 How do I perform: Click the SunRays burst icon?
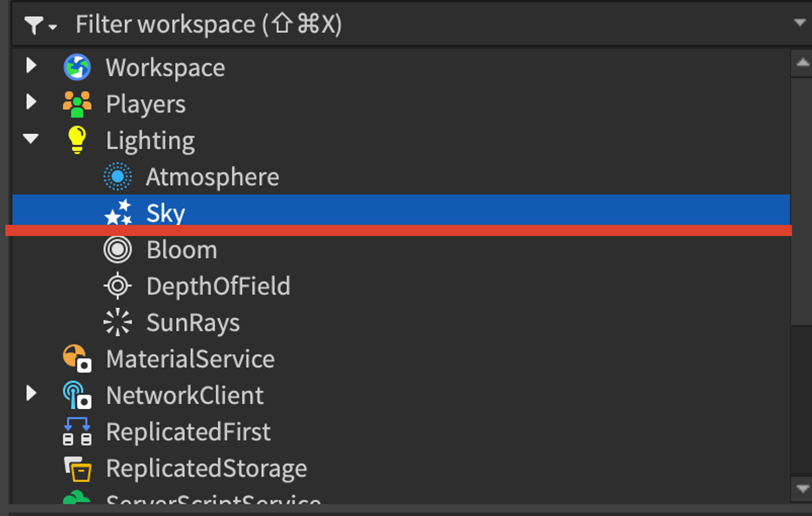coord(117,323)
